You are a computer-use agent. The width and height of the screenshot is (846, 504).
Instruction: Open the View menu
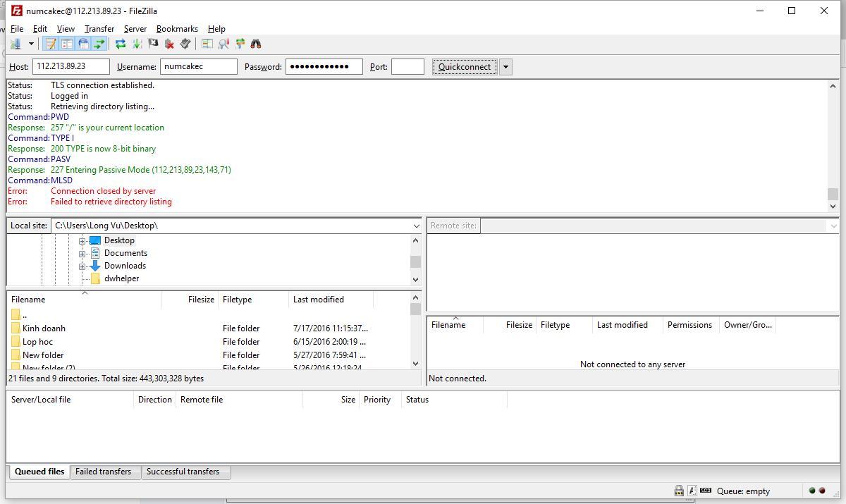pyautogui.click(x=66, y=29)
